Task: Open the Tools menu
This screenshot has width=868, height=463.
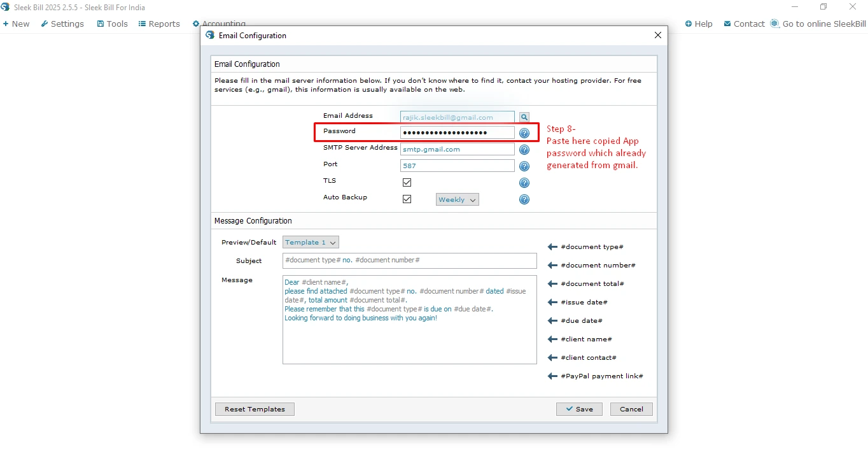Action: pyautogui.click(x=112, y=24)
